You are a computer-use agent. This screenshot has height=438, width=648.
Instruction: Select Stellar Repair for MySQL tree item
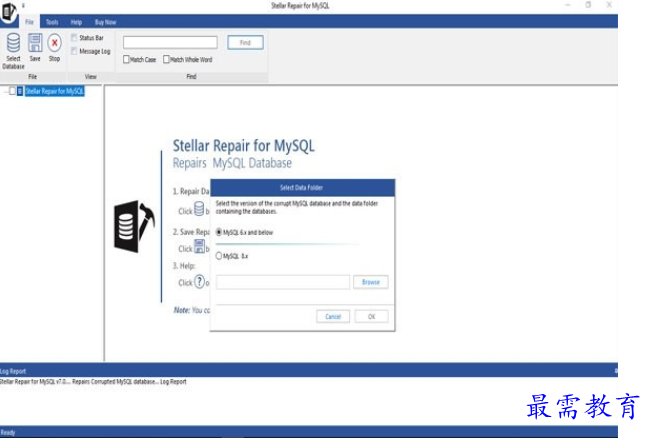55,91
